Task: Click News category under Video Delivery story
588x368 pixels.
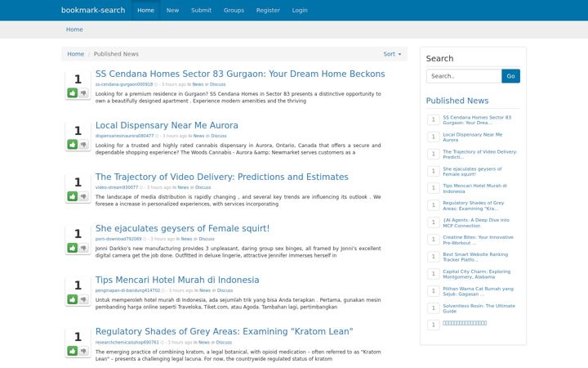Action: (183, 187)
